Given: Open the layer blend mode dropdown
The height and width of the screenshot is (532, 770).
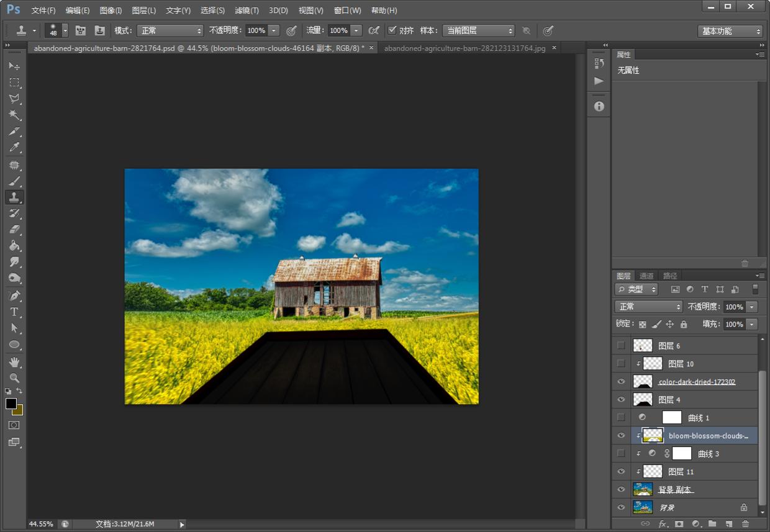Looking at the screenshot, I should coord(648,307).
